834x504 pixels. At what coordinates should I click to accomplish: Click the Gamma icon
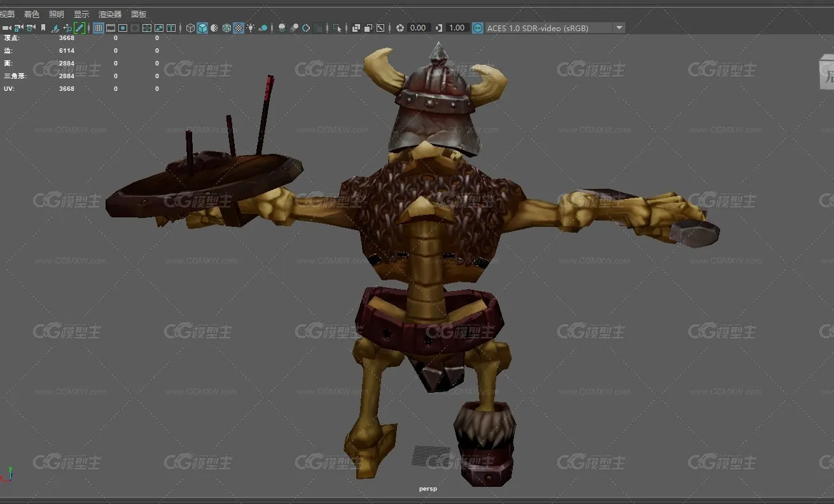438,28
